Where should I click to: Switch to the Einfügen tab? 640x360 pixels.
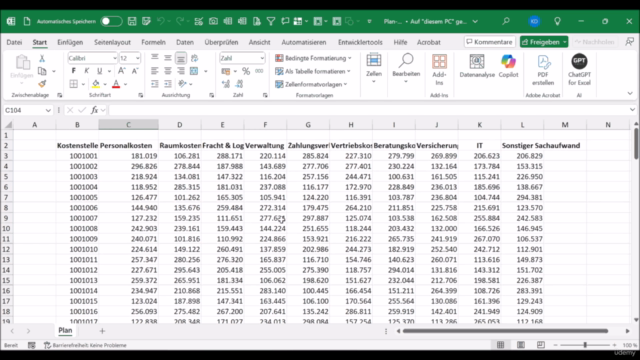70,42
